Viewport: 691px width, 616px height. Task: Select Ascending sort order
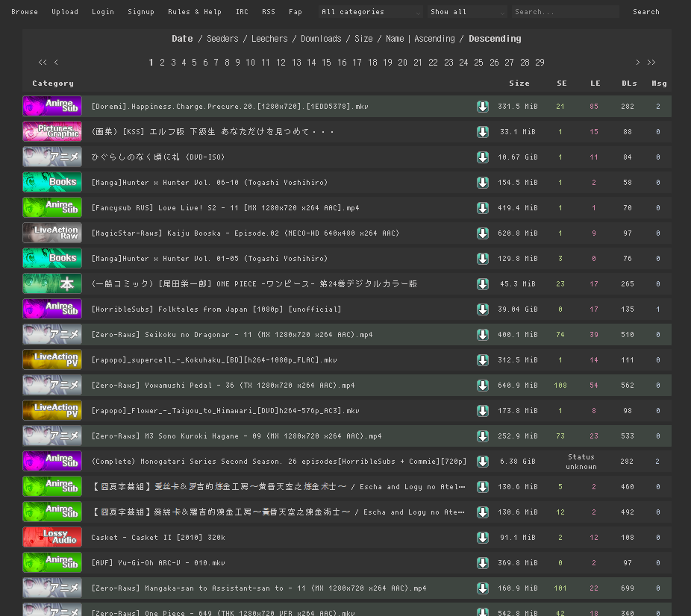434,39
